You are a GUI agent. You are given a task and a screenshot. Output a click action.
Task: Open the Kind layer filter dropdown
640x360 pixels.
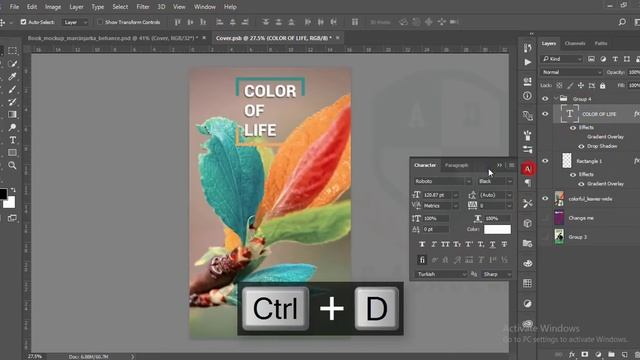pyautogui.click(x=562, y=59)
